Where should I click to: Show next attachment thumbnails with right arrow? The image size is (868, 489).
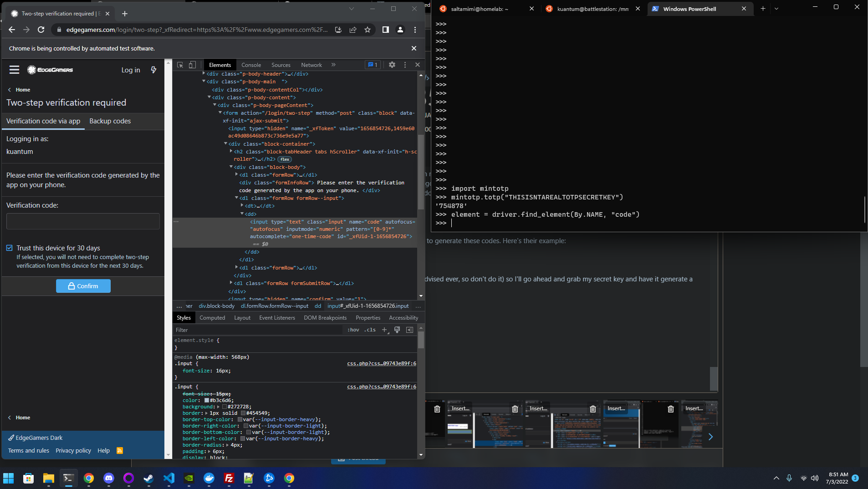710,437
